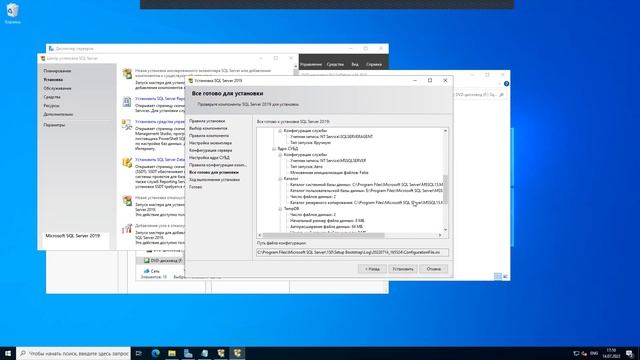Viewport: 640px width, 360px height.
Task: Select Установка in Installation Center sidebar
Action: coord(53,80)
